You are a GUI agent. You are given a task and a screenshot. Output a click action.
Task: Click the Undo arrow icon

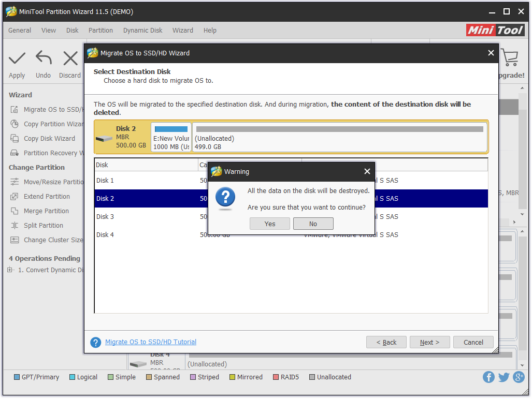pos(44,57)
